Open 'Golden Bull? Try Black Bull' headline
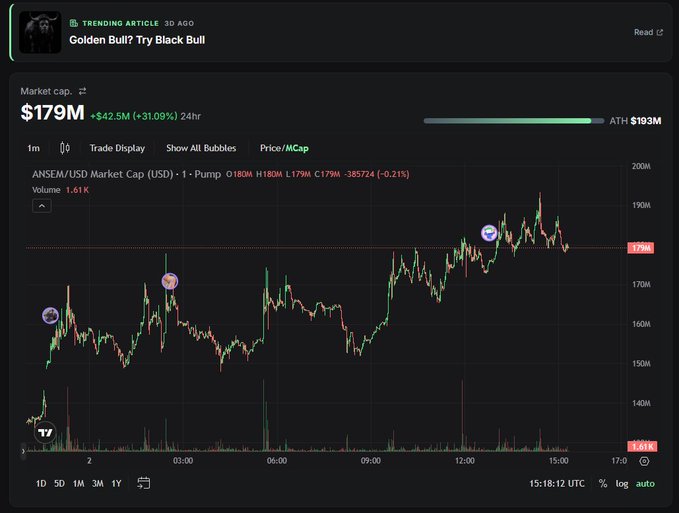The image size is (679, 513). (137, 40)
